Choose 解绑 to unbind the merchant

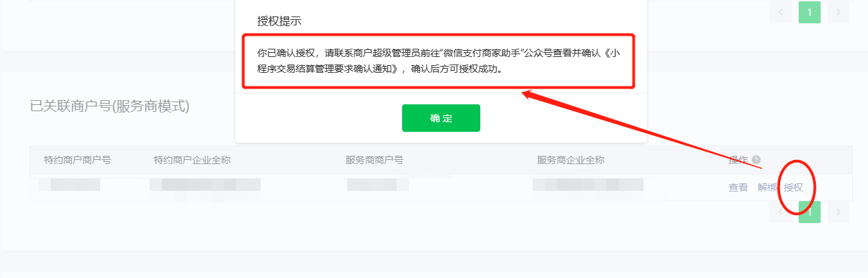767,187
